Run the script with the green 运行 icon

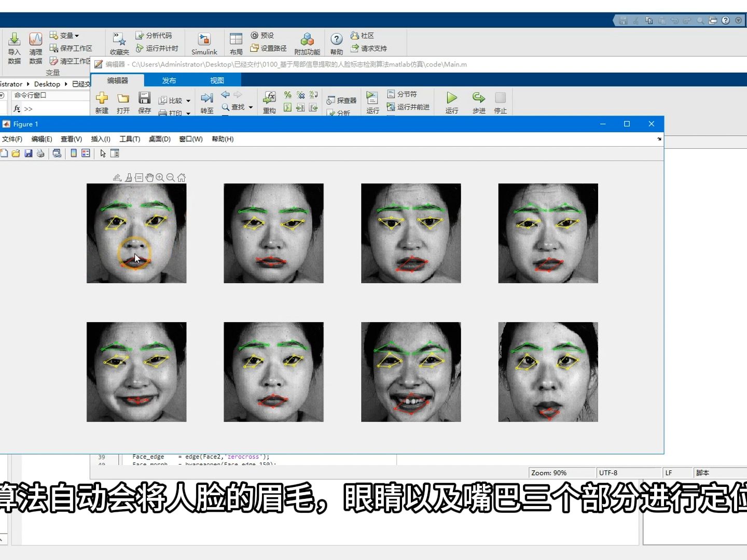[x=450, y=101]
